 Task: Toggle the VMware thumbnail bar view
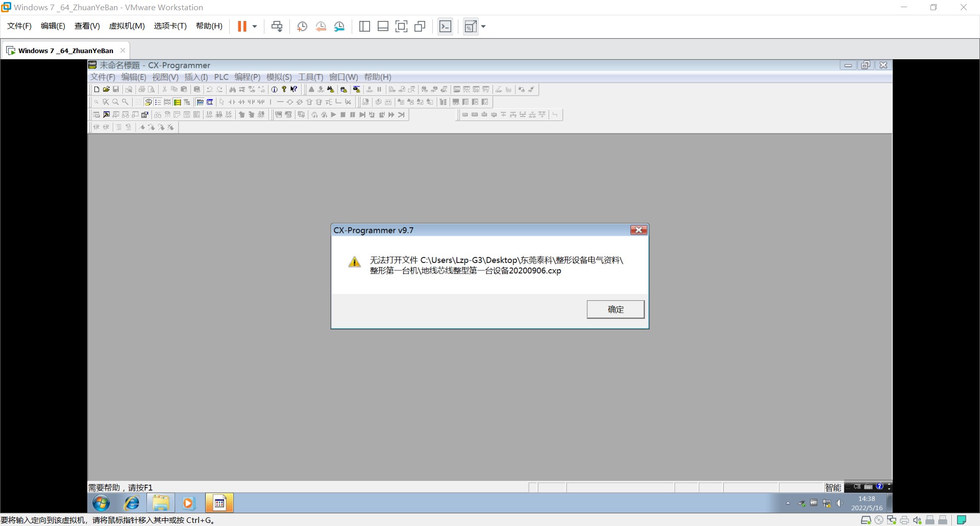[x=383, y=27]
